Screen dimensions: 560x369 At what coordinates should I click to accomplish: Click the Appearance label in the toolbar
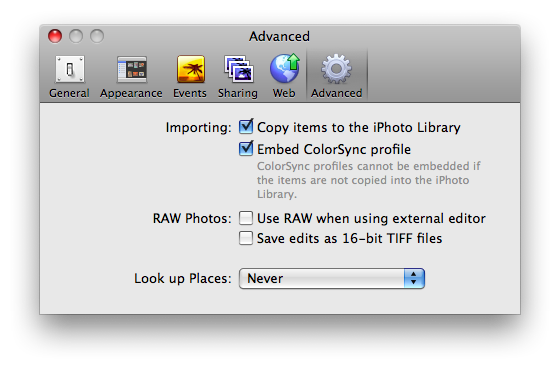pyautogui.click(x=131, y=94)
